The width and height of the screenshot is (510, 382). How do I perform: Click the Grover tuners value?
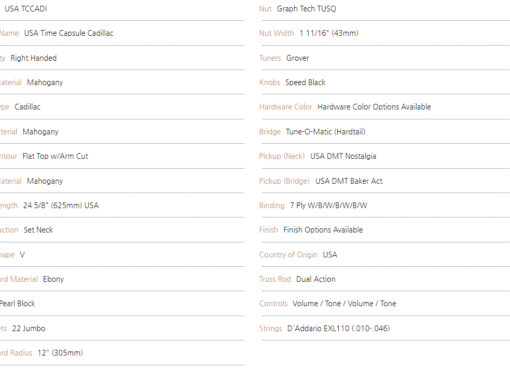(x=298, y=58)
